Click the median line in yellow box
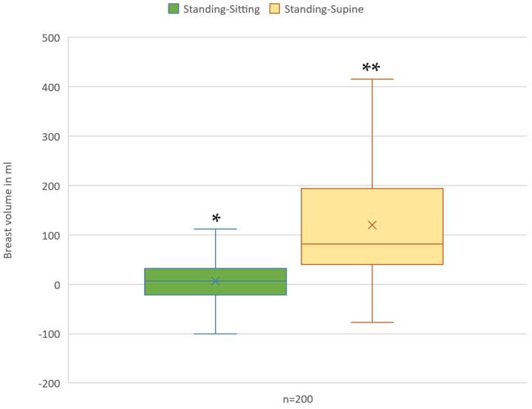Screen dimensions: 532x409 (x=372, y=244)
